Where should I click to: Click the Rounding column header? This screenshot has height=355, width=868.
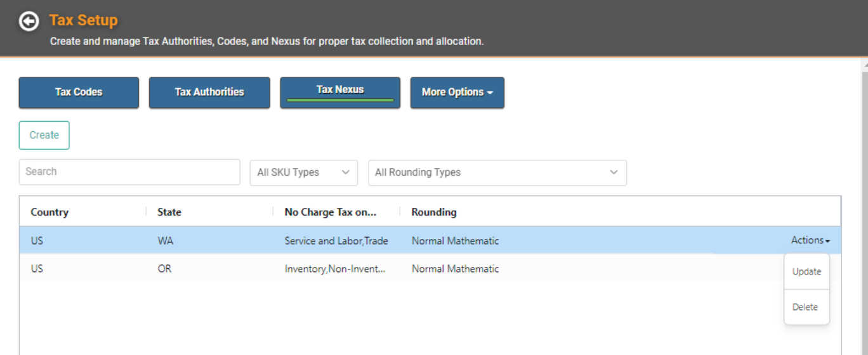point(434,212)
